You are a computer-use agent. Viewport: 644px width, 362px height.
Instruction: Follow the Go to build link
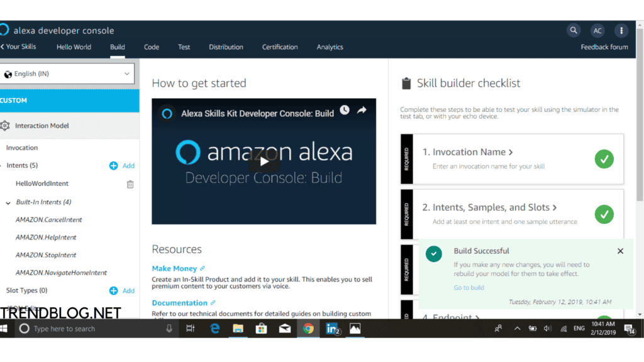click(469, 288)
